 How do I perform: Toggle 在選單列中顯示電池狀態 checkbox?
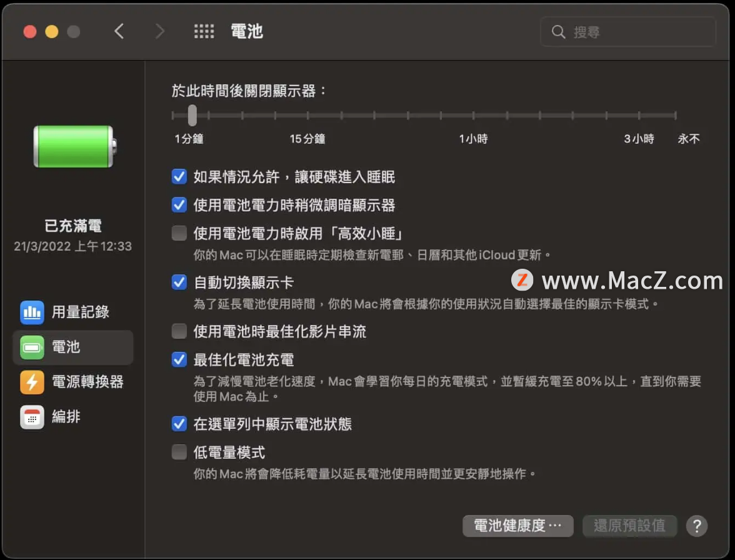click(179, 424)
